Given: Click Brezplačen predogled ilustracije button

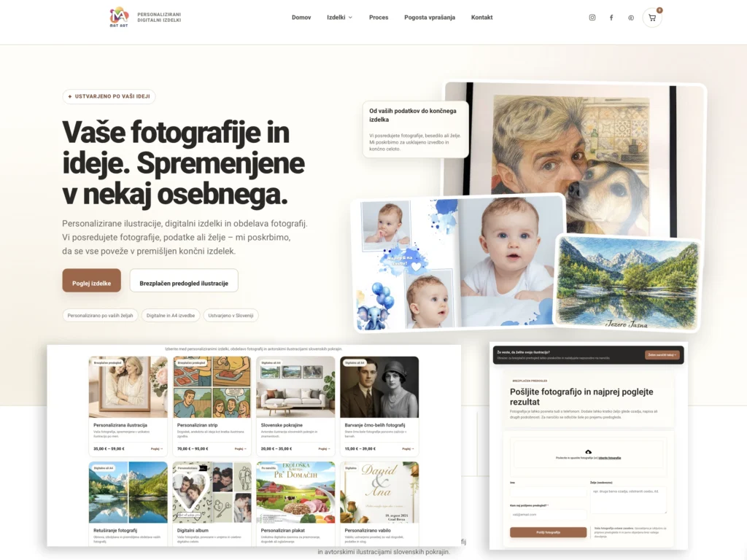Looking at the screenshot, I should click(x=184, y=281).
